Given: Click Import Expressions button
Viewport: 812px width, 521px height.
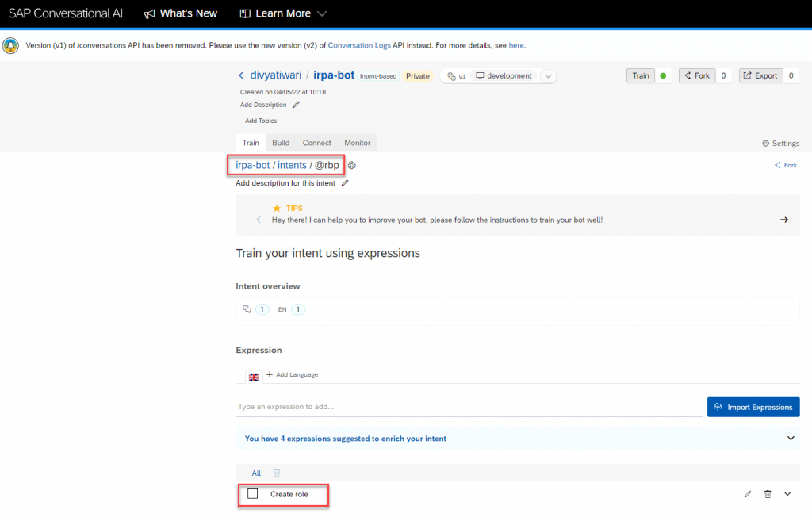Looking at the screenshot, I should point(753,407).
